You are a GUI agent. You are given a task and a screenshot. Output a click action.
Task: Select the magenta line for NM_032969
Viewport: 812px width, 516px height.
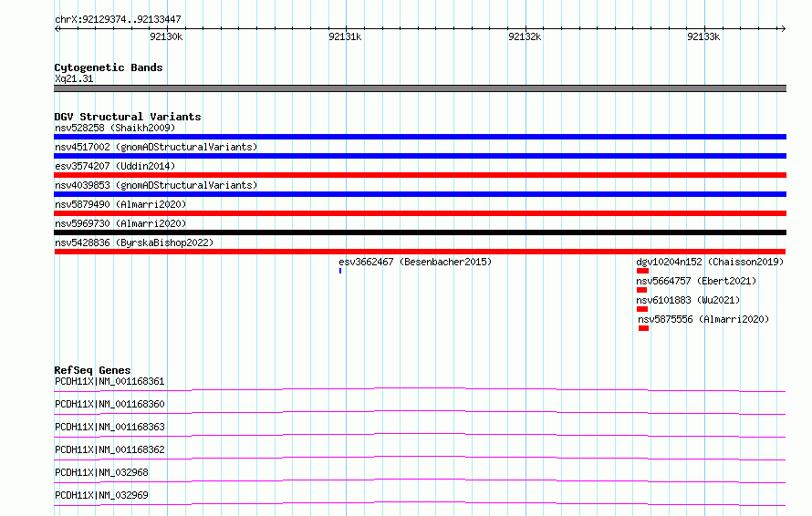click(x=420, y=503)
